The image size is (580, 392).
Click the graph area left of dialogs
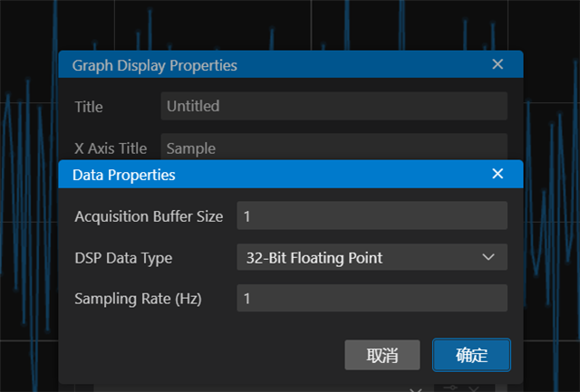click(x=27, y=226)
